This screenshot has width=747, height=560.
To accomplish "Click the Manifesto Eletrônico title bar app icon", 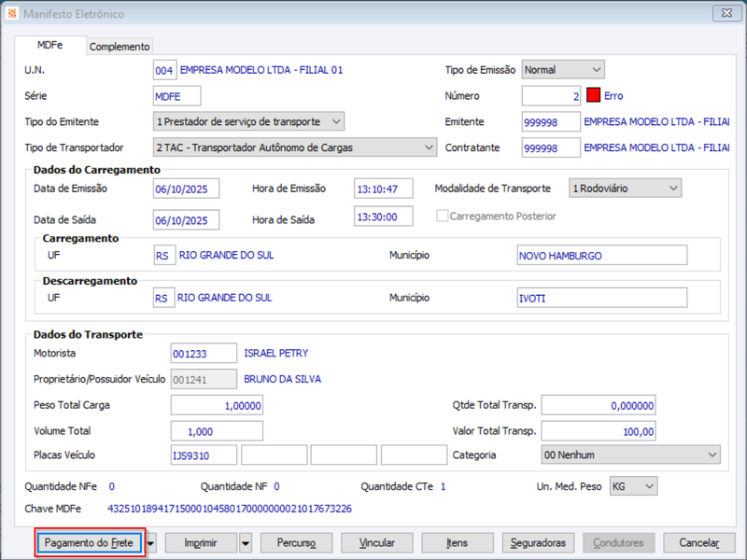I will click(12, 13).
